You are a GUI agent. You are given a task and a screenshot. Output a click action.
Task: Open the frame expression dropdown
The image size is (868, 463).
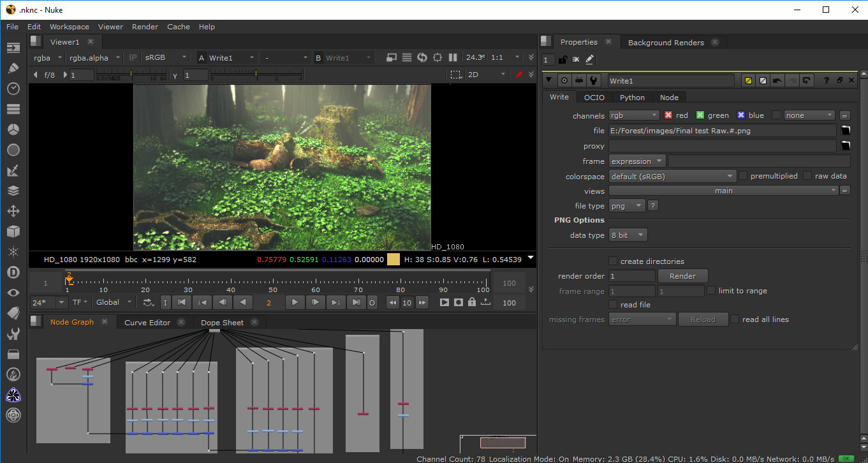637,161
